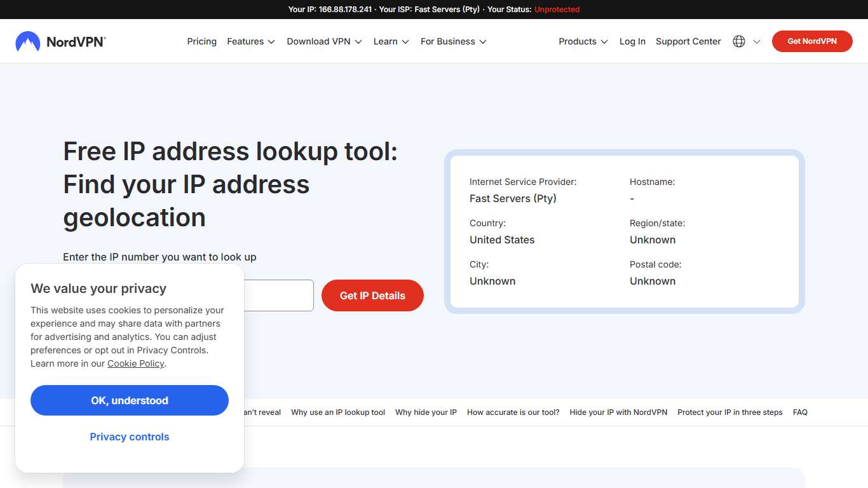Screen dimensions: 868x488
Task: Open Privacy controls
Action: (x=129, y=437)
